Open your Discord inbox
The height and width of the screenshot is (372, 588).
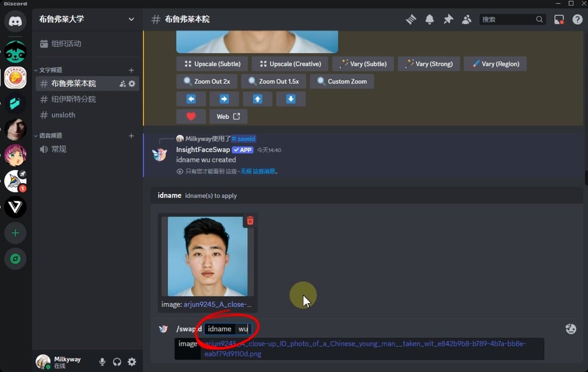click(x=559, y=19)
